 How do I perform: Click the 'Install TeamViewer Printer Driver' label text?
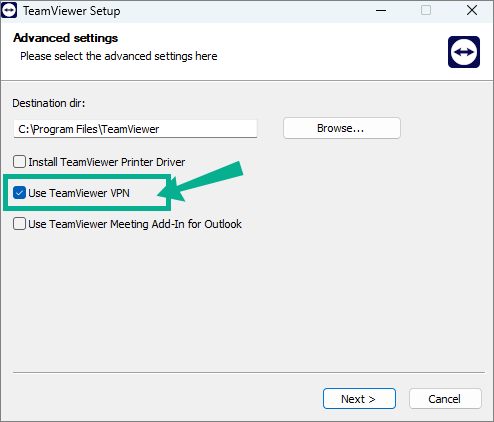106,162
